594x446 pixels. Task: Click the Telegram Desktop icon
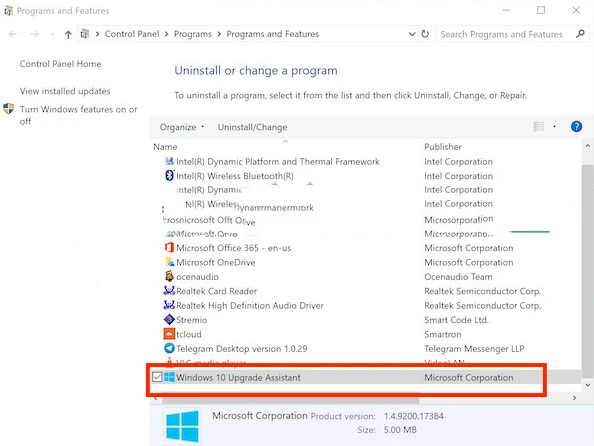click(x=169, y=348)
